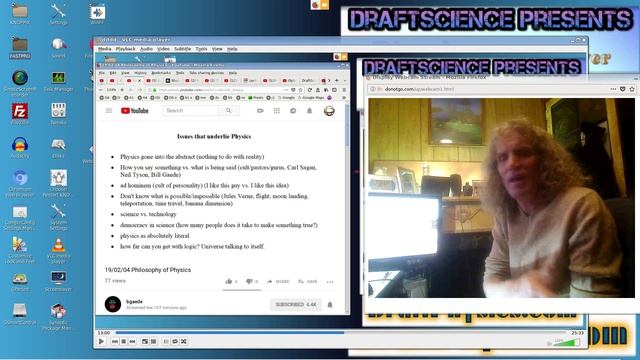Reload the YouTube page
640x360 pixels.
(310, 90)
